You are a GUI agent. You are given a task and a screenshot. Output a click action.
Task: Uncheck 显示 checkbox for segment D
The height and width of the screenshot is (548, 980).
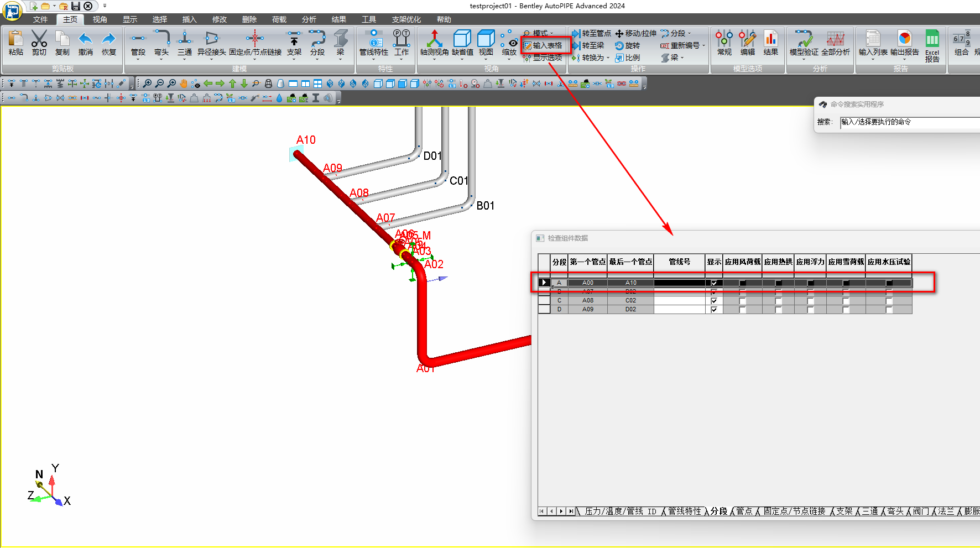pos(714,310)
